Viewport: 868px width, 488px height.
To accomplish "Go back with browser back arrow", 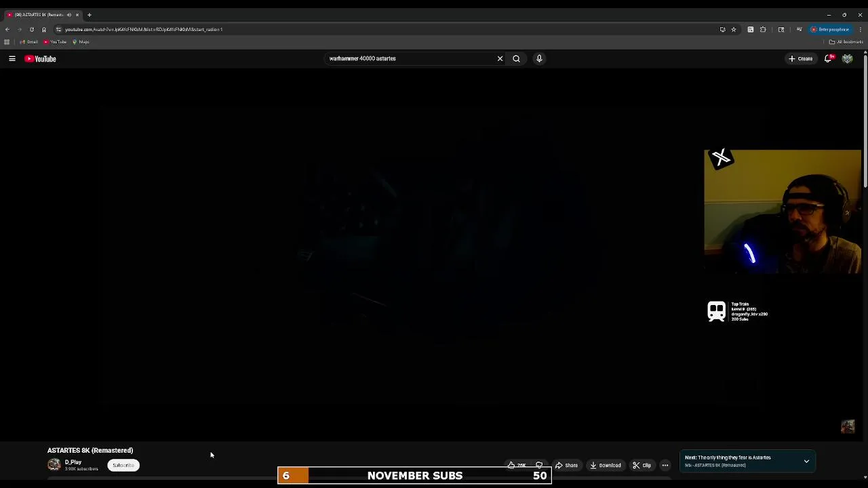I will point(7,30).
